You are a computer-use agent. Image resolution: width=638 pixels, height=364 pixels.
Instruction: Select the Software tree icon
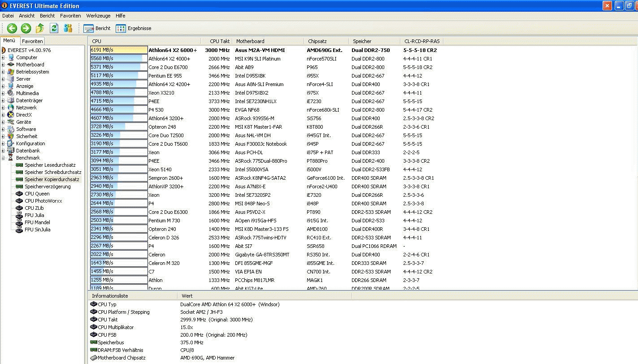pyautogui.click(x=11, y=129)
